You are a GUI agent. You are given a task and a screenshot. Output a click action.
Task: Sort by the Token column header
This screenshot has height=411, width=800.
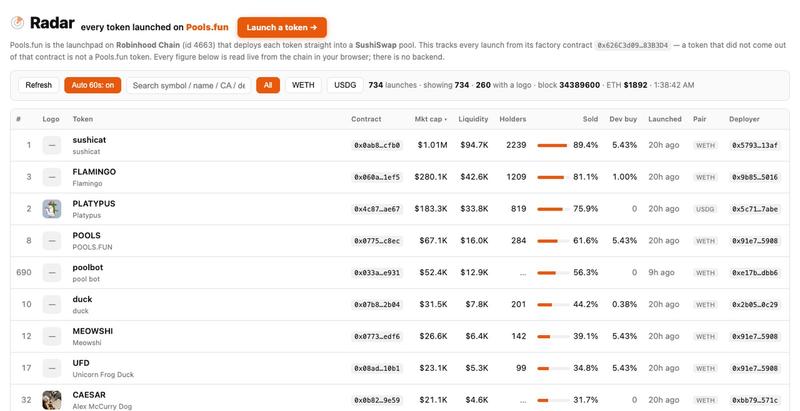[x=83, y=119]
